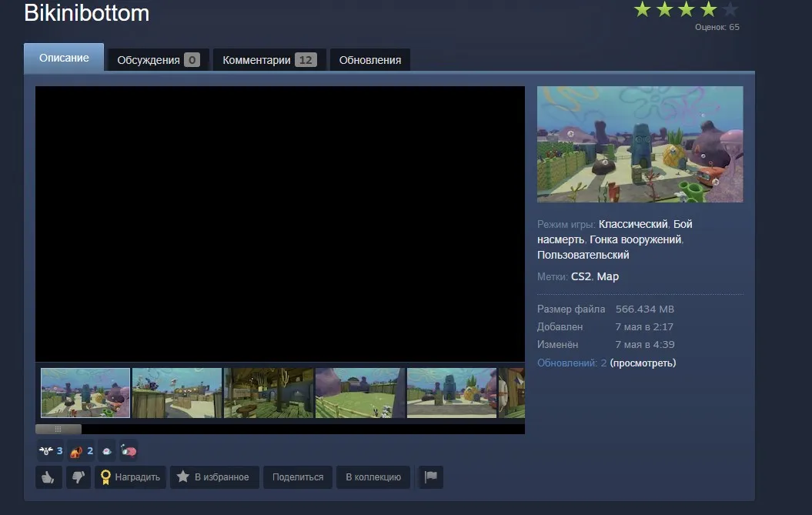The width and height of the screenshot is (812, 515).
Task: Click the added date 7 мая в 2:17
Action: (x=644, y=327)
